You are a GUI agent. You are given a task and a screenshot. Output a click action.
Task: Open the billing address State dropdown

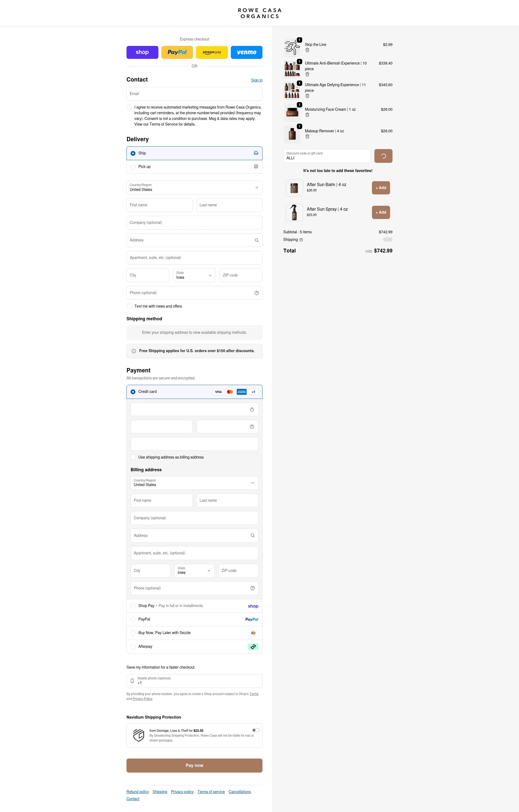tap(194, 571)
